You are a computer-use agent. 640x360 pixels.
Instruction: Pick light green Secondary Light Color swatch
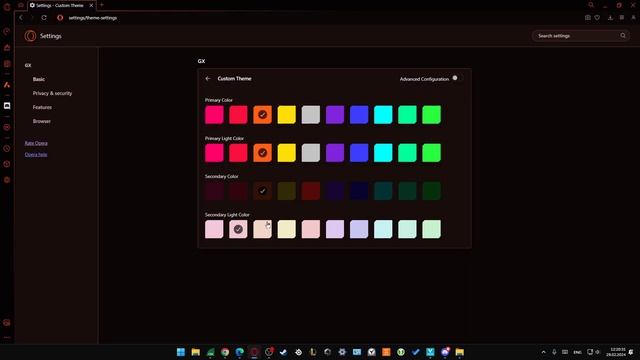(431, 229)
